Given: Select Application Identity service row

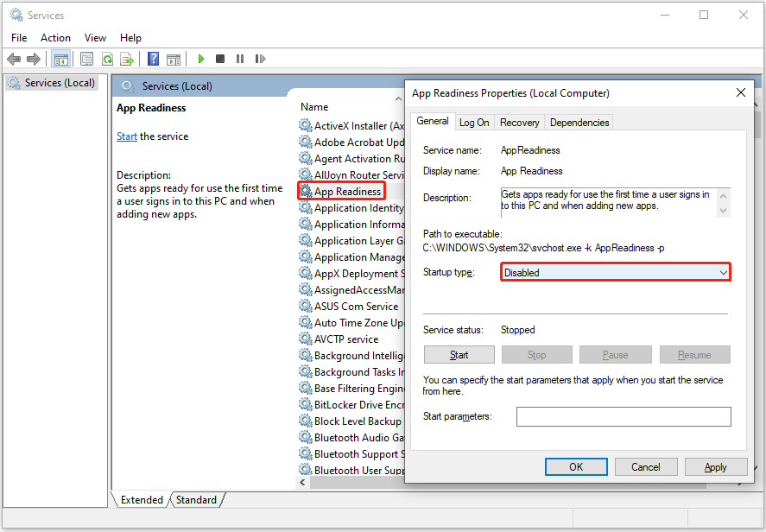Looking at the screenshot, I should coord(351,207).
